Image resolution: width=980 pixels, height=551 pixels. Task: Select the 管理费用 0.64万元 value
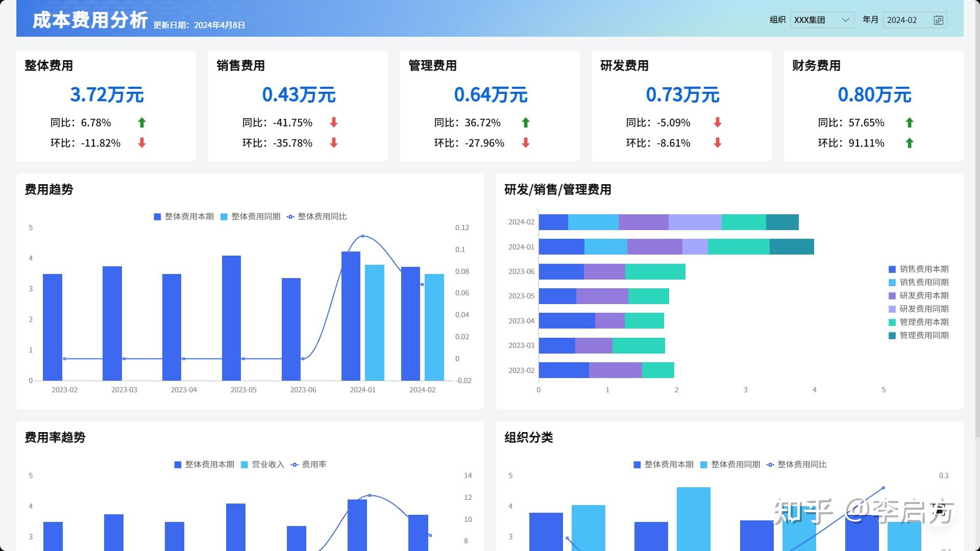pyautogui.click(x=491, y=95)
